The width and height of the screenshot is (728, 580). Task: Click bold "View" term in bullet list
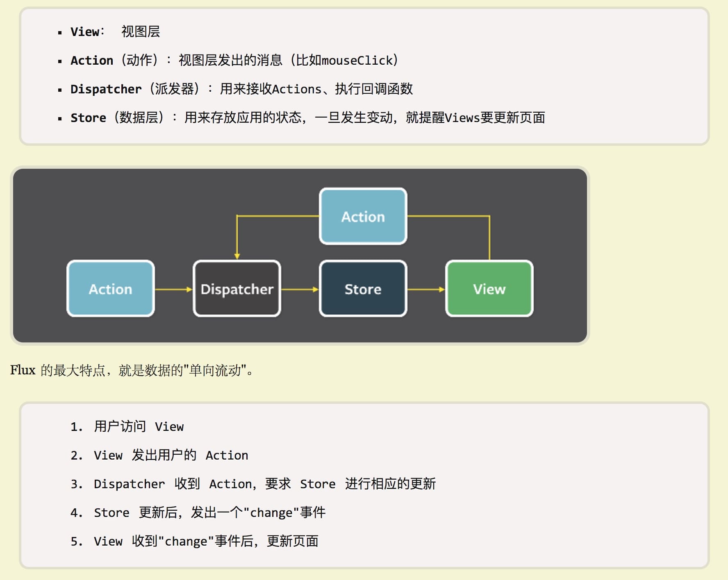[x=85, y=32]
